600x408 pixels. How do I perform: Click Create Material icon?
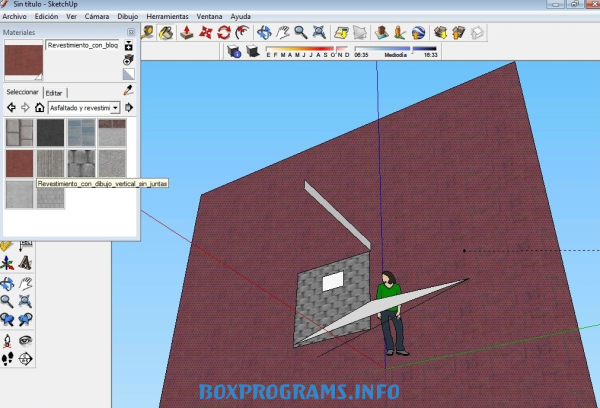point(129,60)
